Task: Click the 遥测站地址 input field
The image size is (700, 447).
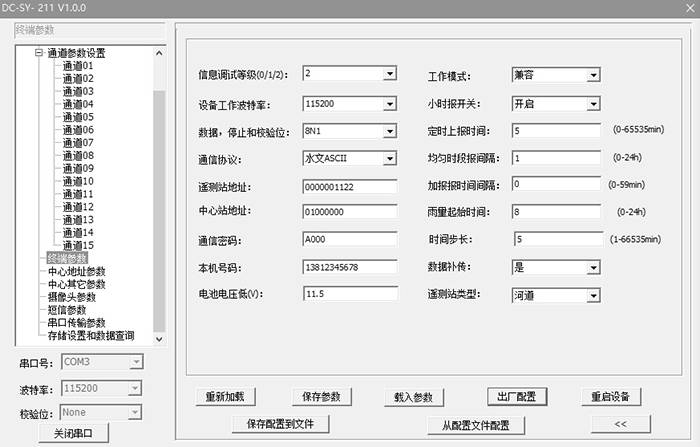Action: click(348, 186)
